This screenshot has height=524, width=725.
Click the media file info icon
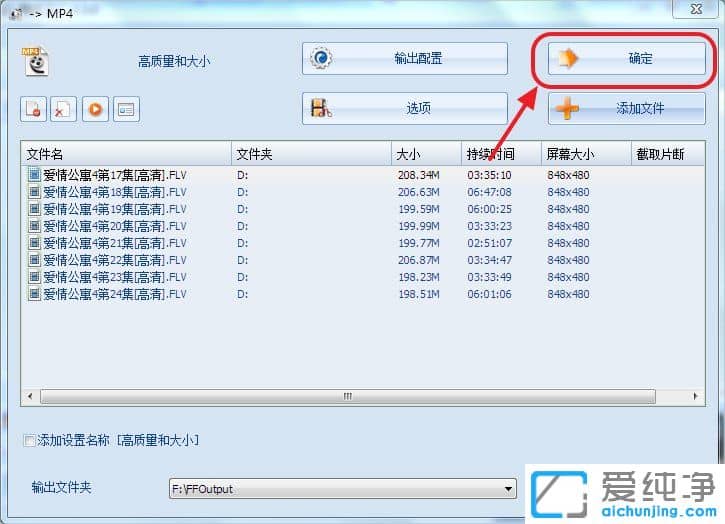click(x=126, y=109)
